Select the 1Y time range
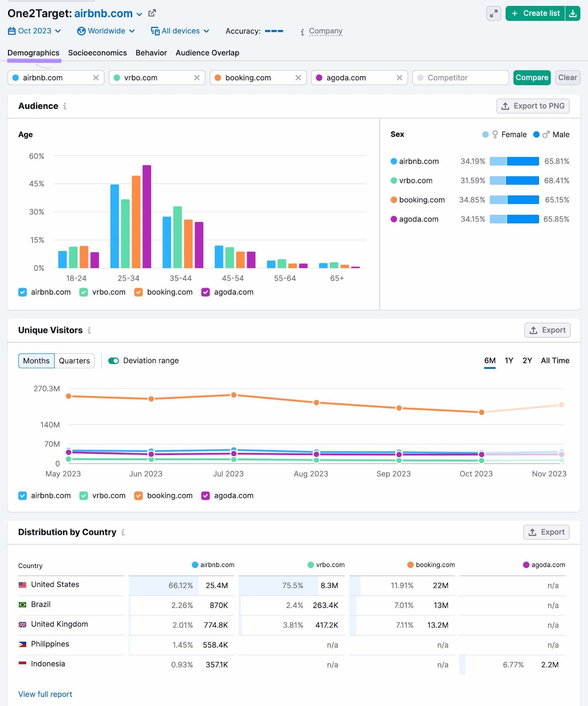The height and width of the screenshot is (706, 588). click(x=509, y=361)
